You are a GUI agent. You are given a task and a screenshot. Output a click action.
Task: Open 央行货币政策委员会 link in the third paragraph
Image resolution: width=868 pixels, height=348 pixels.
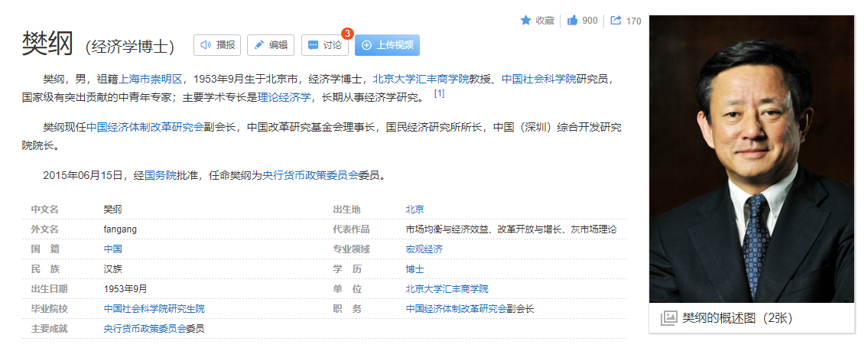pos(310,175)
